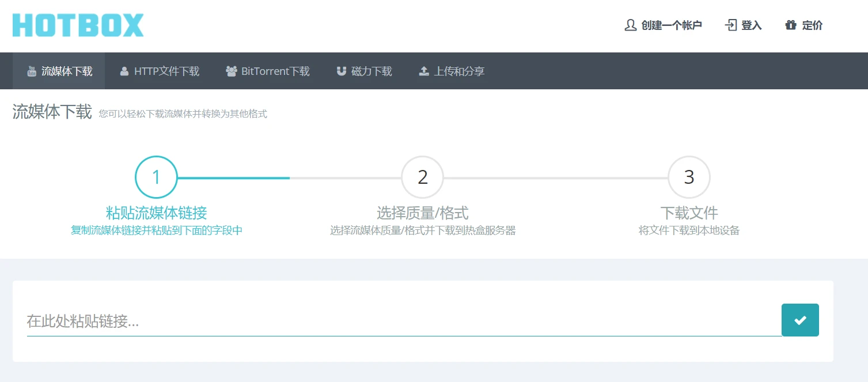The image size is (868, 382).
Task: Open the 登入 login link
Action: [x=744, y=25]
